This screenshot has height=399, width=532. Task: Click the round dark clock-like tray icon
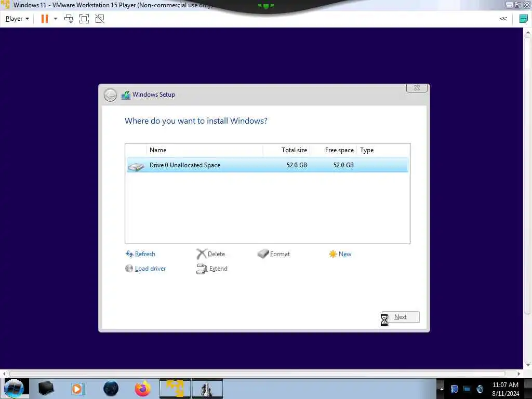pos(480,389)
